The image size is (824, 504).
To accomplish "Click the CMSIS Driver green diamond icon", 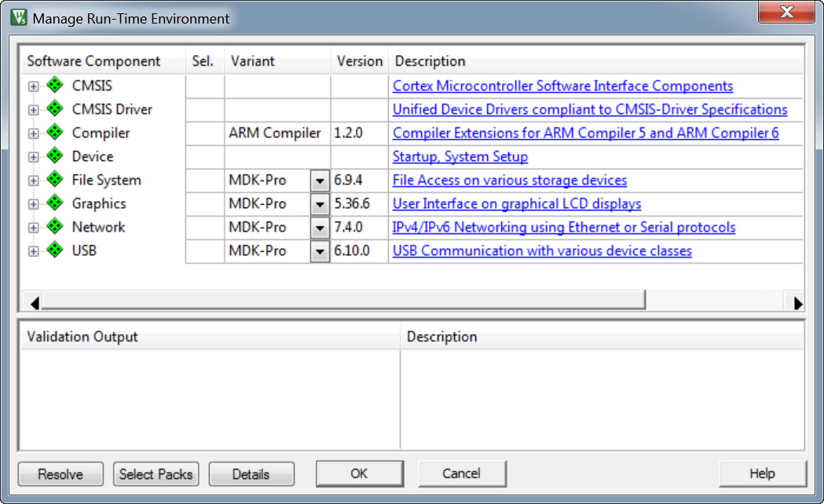I will tap(54, 109).
